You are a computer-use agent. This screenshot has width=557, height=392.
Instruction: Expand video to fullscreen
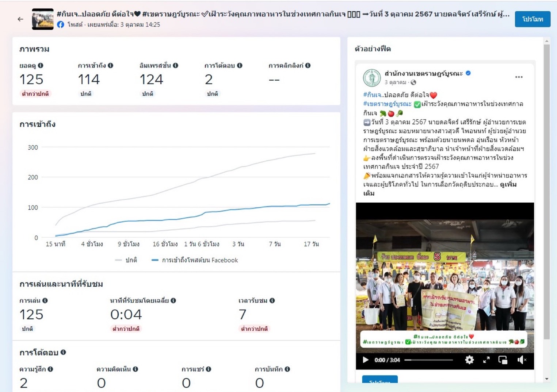[x=486, y=360]
